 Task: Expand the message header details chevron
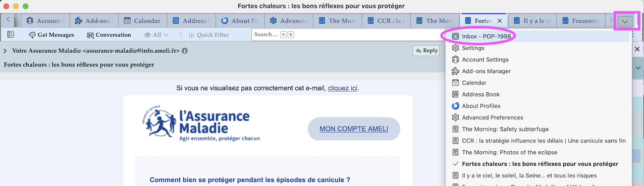pyautogui.click(x=5, y=51)
